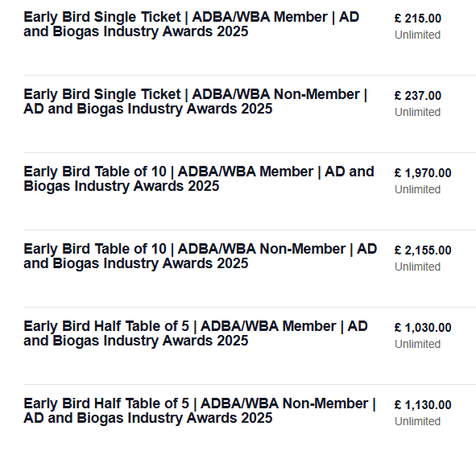Click the £ 215.00 price
476x455 pixels.
tap(418, 19)
